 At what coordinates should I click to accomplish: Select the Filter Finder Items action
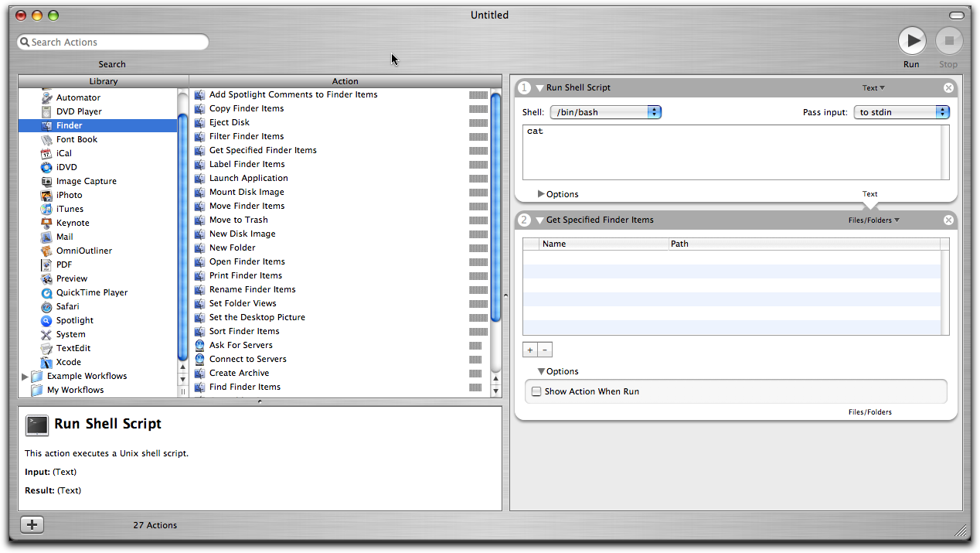247,136
